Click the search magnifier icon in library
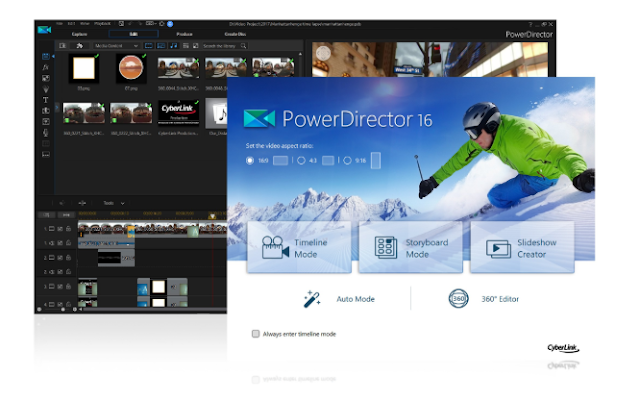 pos(243,46)
